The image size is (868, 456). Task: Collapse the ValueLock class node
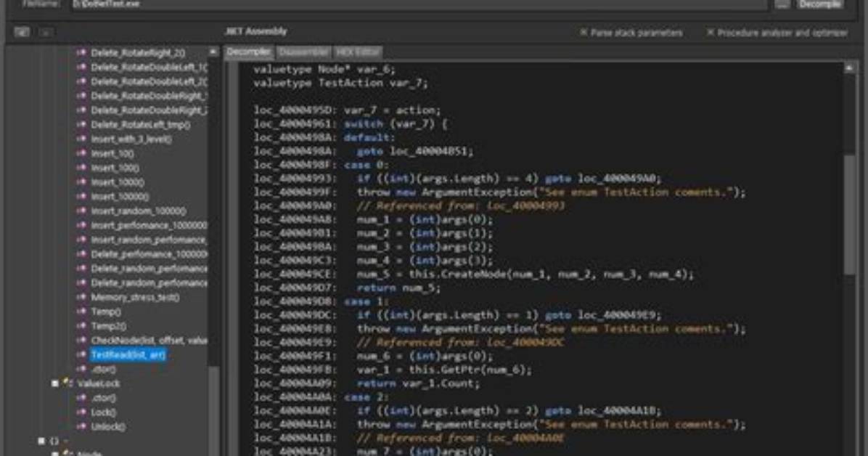[55, 383]
